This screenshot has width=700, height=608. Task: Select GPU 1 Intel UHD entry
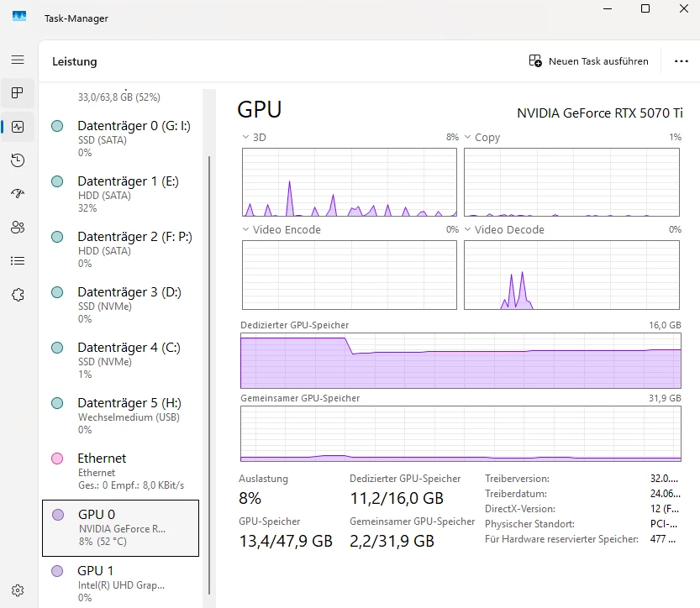(x=120, y=584)
